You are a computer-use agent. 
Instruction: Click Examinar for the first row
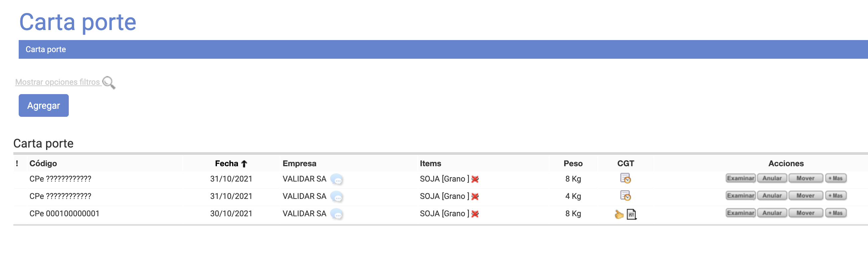(740, 179)
